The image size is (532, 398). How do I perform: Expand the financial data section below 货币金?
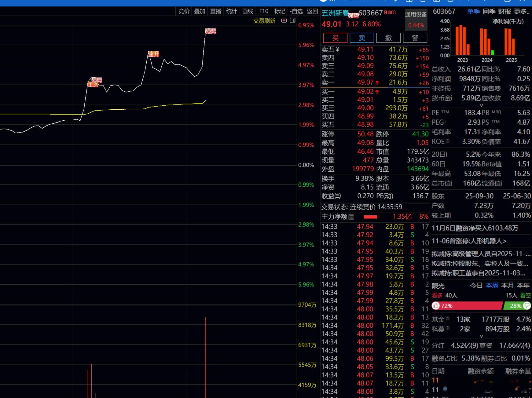pos(481,105)
